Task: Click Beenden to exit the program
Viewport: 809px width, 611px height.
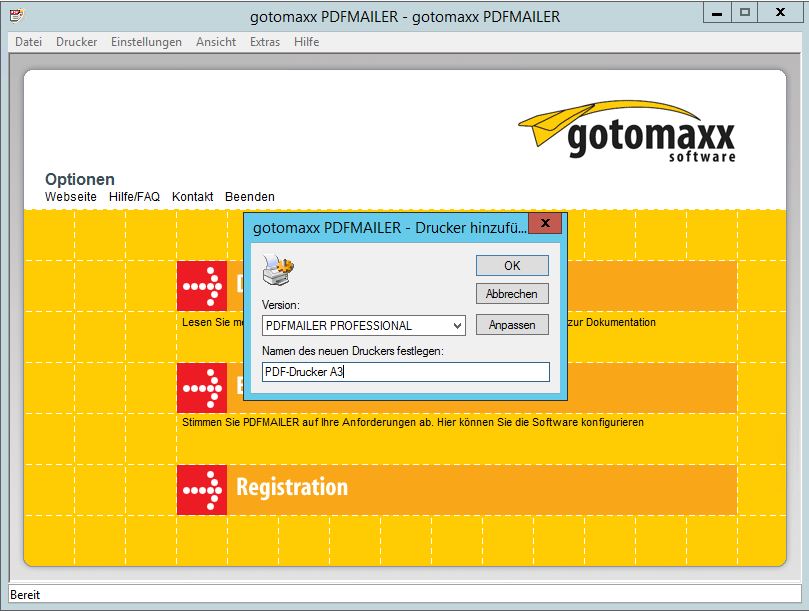Action: coord(249,197)
